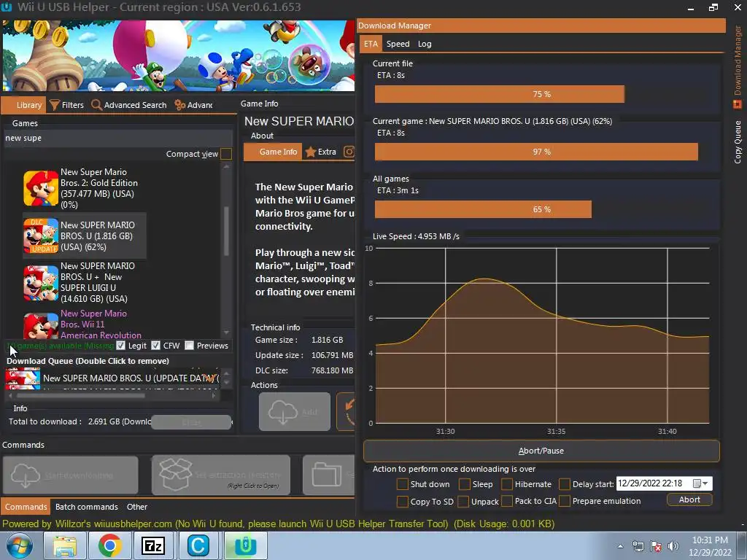Click the Wii U USB Helper taskbar icon
Viewport: 747px width, 560px height.
point(245,545)
